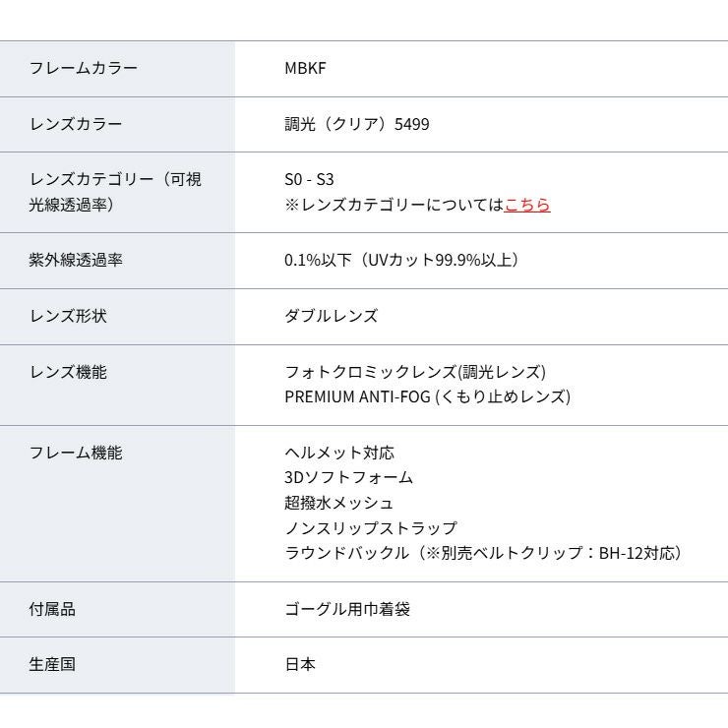The image size is (728, 728).
Task: Select the PREMIUM ANTI-FOG text line
Action: coord(427,397)
